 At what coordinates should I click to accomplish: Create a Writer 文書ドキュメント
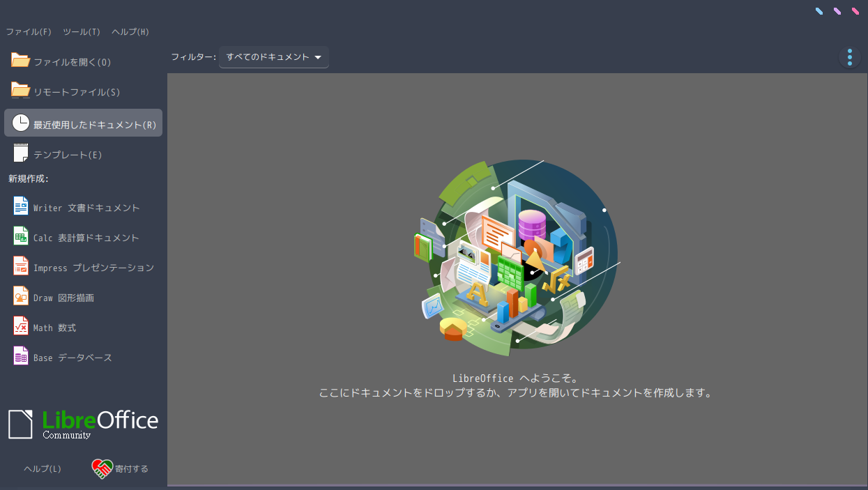tap(84, 207)
